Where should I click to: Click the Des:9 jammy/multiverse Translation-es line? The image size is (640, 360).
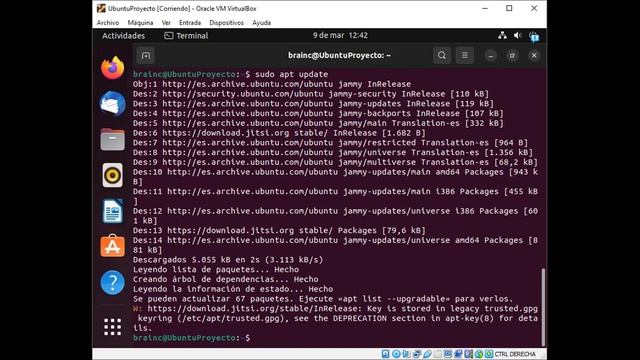point(335,162)
